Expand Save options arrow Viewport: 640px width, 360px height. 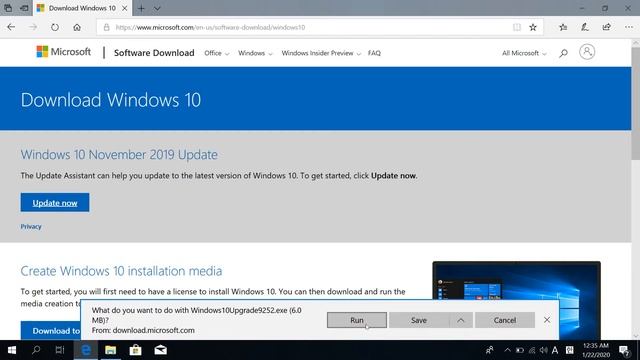(x=461, y=320)
